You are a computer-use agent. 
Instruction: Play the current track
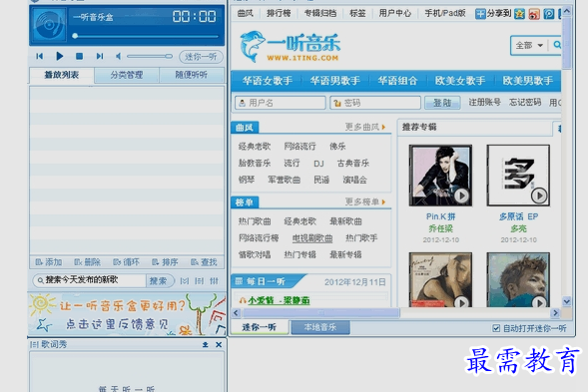coord(59,56)
